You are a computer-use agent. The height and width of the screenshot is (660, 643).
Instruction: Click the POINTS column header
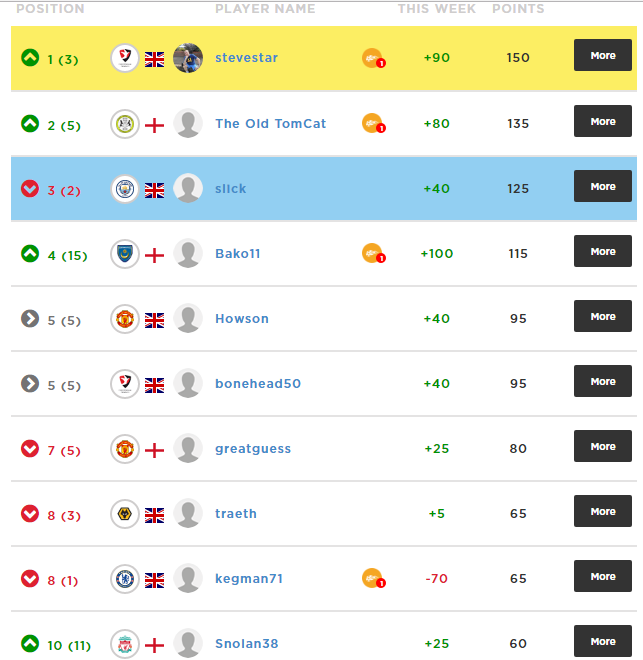518,8
